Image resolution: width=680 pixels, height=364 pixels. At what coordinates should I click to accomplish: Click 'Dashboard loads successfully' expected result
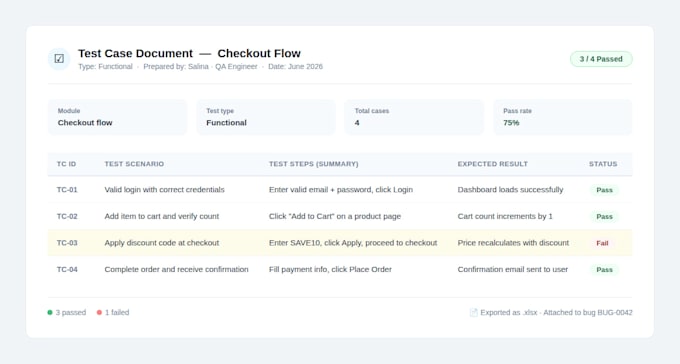click(x=510, y=190)
